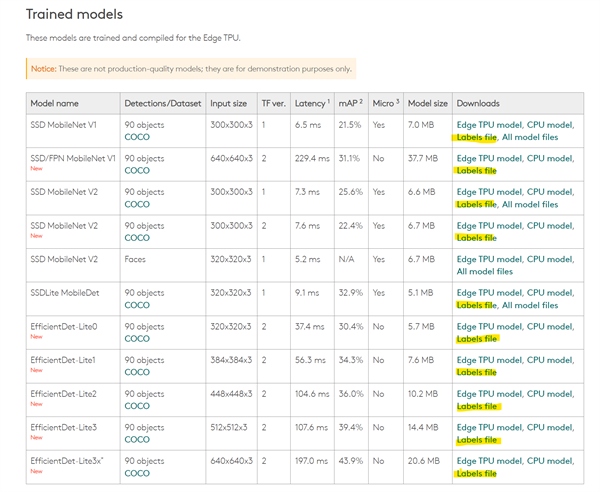Image resolution: width=600 pixels, height=492 pixels.
Task: Select the Trained models heading
Action: pos(74,14)
